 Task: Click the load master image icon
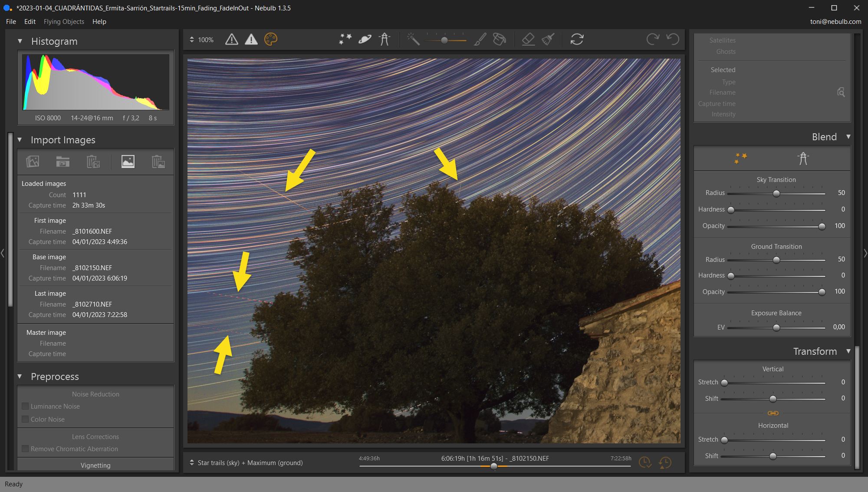(128, 162)
